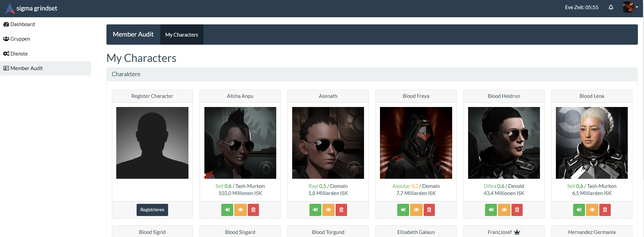Click Blood Lena's portrait
Viewport: 644px width, 237px height.
[592, 143]
